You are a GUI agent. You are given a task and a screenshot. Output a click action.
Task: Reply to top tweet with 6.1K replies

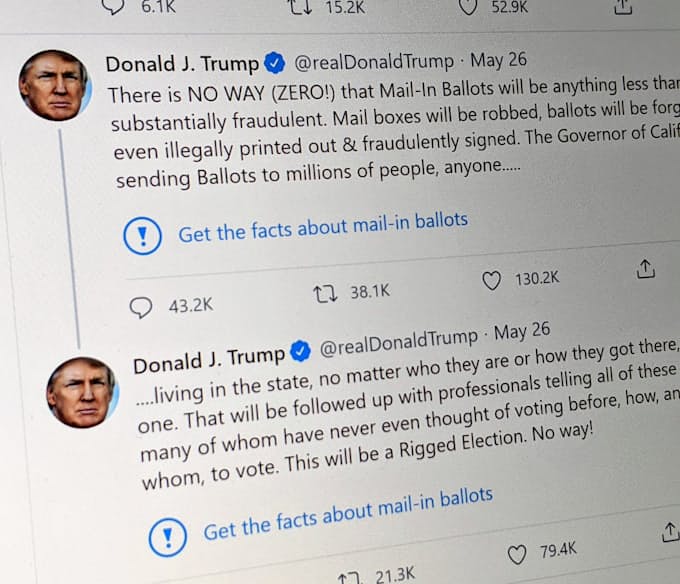click(x=113, y=7)
